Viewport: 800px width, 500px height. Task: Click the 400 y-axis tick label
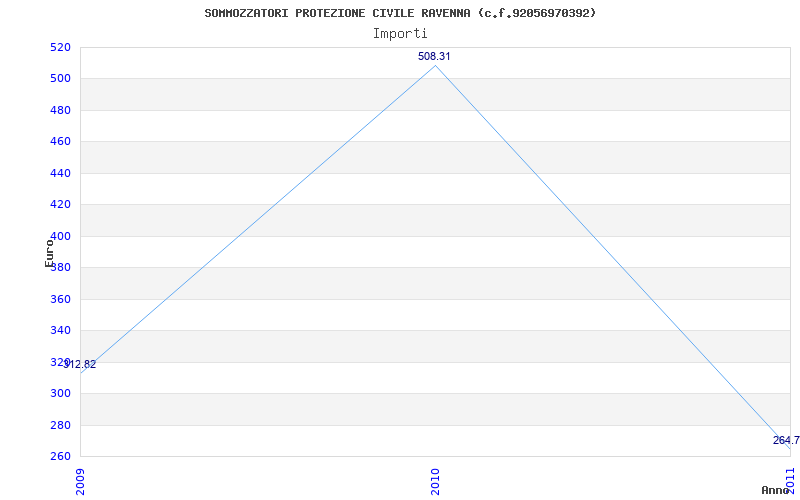click(x=60, y=236)
